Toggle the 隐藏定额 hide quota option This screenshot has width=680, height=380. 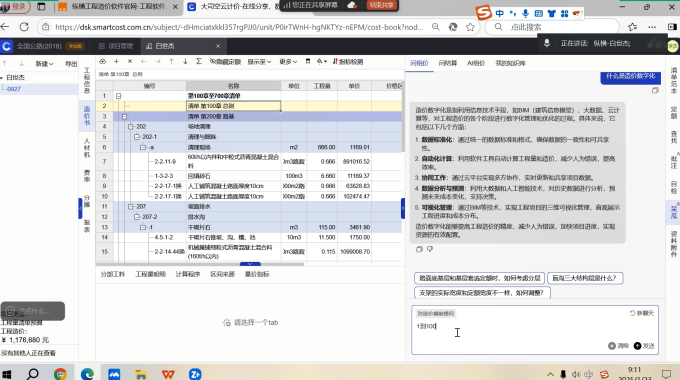click(x=225, y=62)
